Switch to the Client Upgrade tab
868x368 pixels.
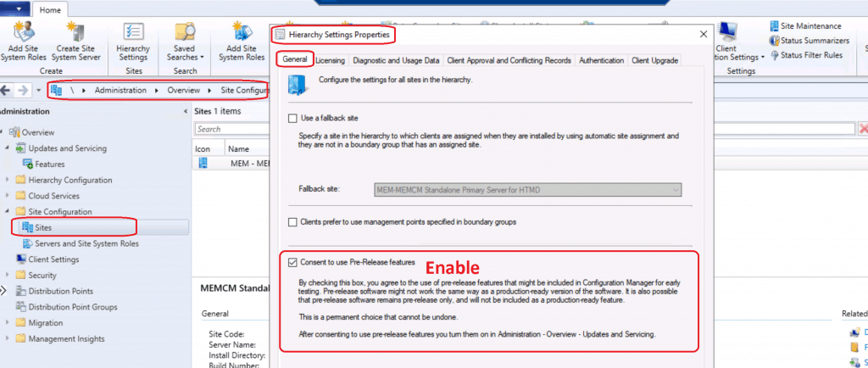[655, 60]
